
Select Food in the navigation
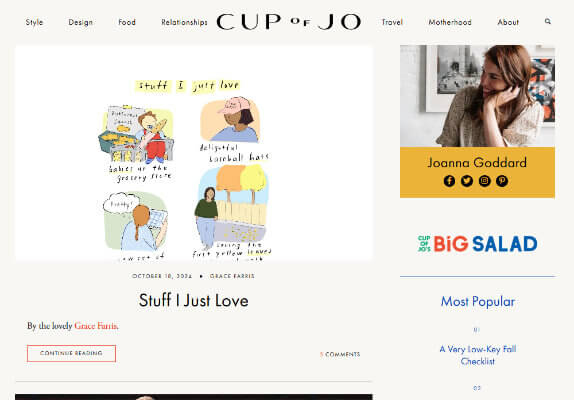[127, 22]
